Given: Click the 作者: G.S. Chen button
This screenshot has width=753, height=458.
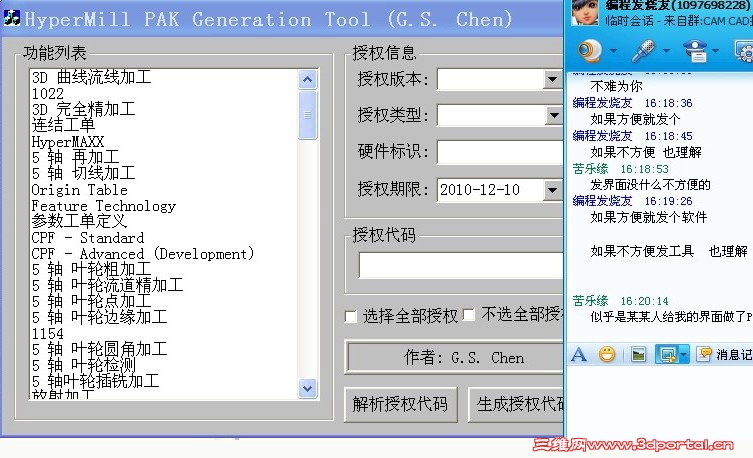Looking at the screenshot, I should (x=454, y=358).
